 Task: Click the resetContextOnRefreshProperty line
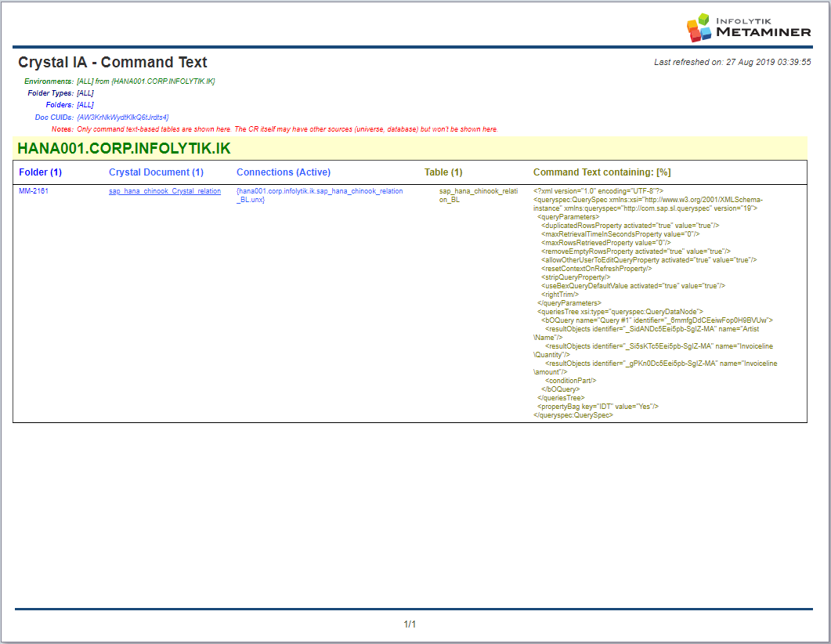(x=596, y=269)
